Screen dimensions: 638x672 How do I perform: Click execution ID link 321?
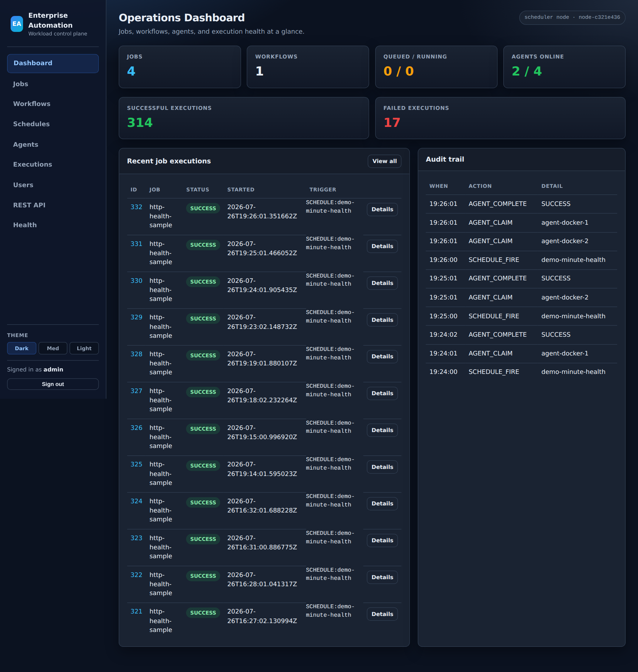click(136, 611)
